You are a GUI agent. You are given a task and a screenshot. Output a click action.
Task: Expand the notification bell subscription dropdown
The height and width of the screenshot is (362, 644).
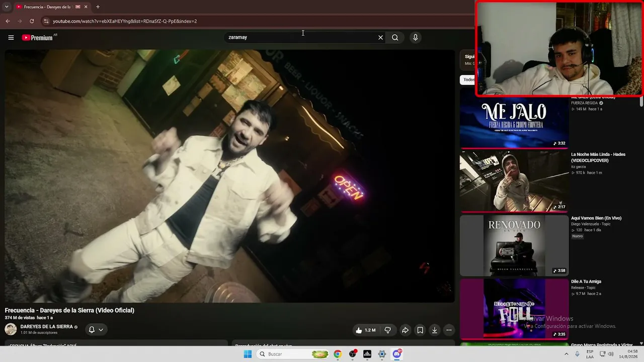point(96,330)
